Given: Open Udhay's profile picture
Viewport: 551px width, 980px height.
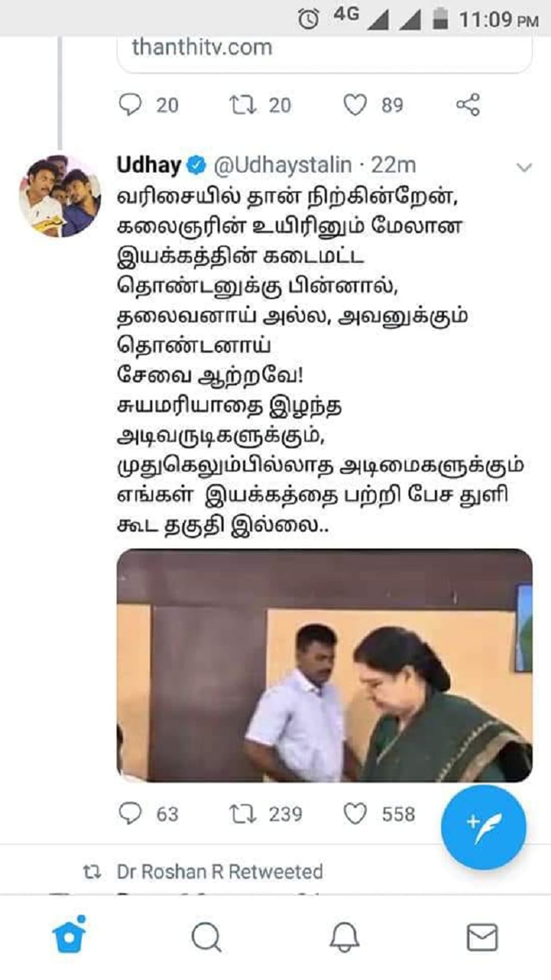Looking at the screenshot, I should 60,196.
